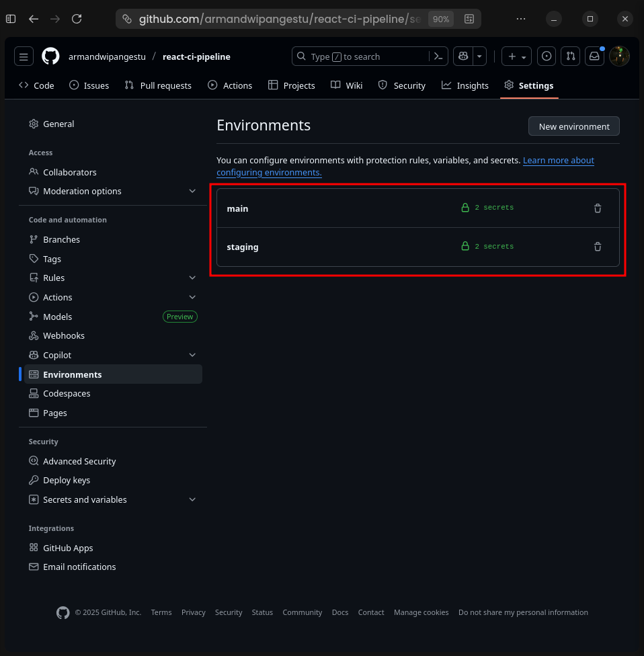Expand the Secrets and variables section
Screen dimensions: 644x656
coord(192,499)
